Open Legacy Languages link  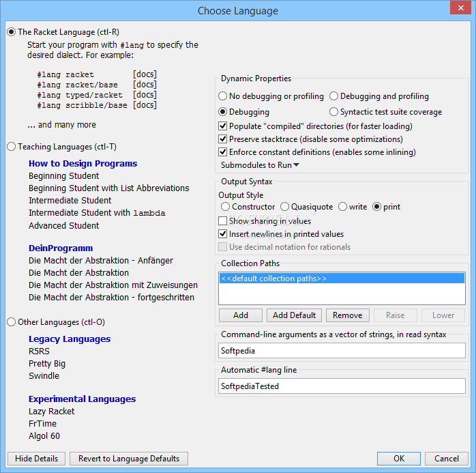point(70,339)
